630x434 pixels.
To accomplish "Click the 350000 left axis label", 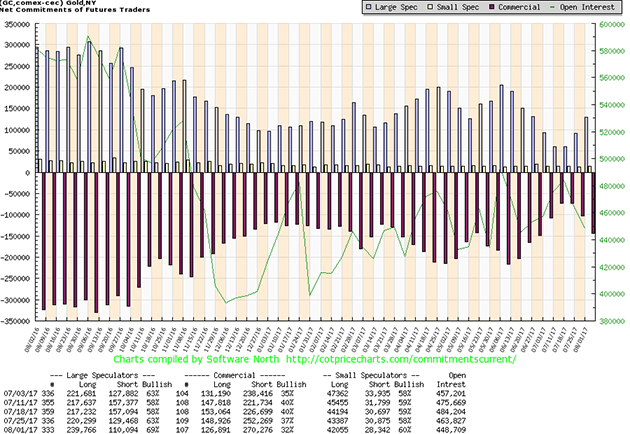I will (17, 24).
